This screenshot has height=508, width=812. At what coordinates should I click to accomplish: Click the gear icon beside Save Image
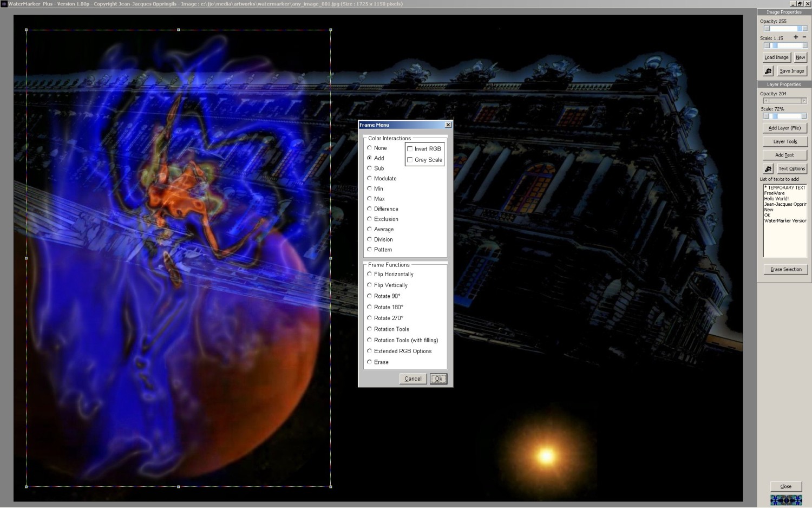click(768, 71)
